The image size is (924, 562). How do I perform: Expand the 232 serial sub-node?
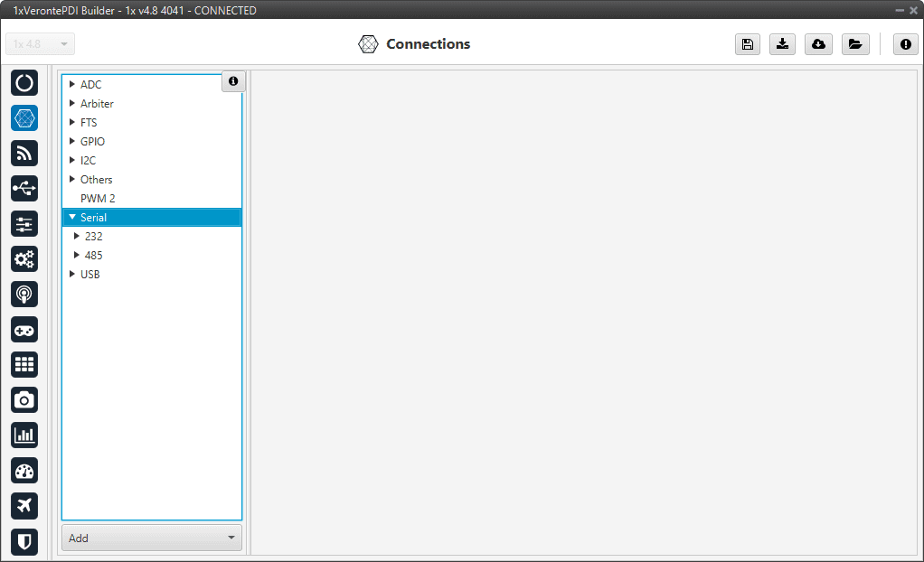point(77,236)
